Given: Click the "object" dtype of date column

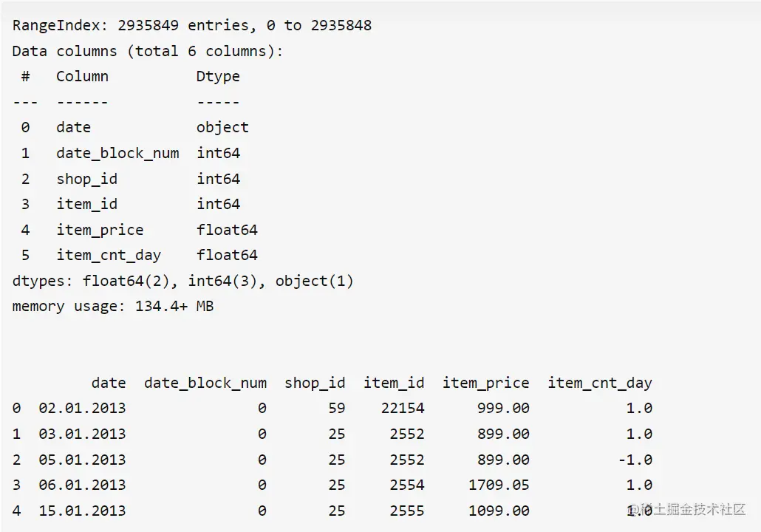Looking at the screenshot, I should click(x=222, y=127).
